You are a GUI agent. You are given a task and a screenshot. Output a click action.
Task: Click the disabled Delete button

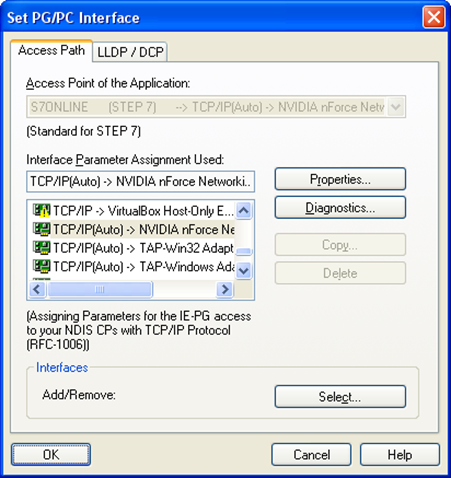click(340, 273)
